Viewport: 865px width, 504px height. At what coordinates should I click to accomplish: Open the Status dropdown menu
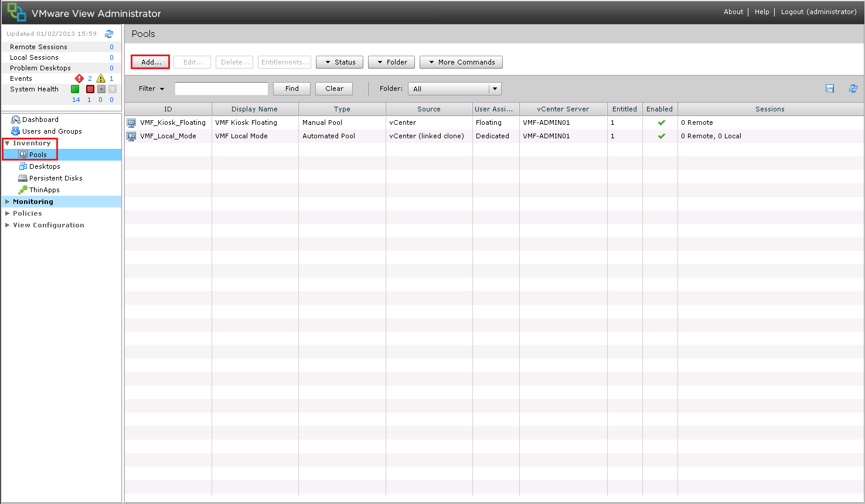click(339, 62)
